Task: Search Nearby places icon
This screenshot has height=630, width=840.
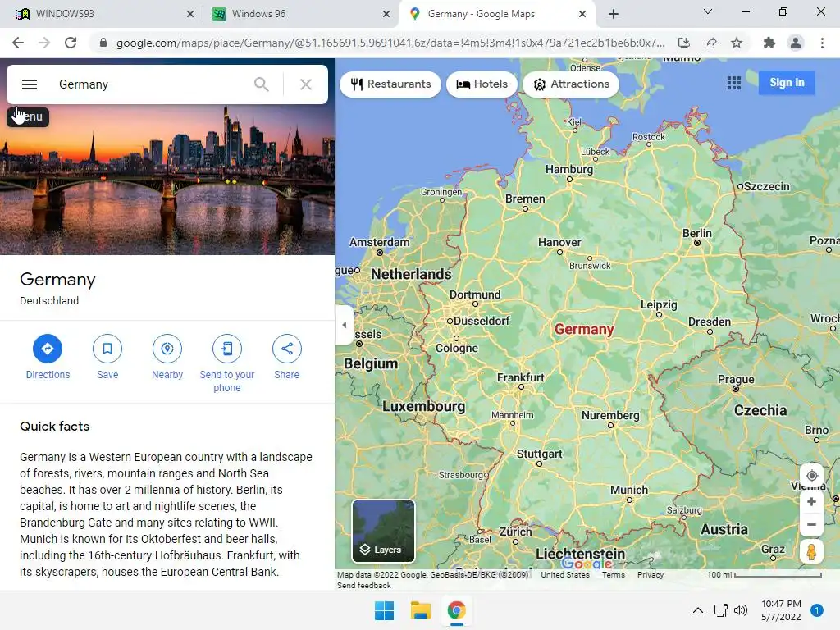Action: [167, 349]
